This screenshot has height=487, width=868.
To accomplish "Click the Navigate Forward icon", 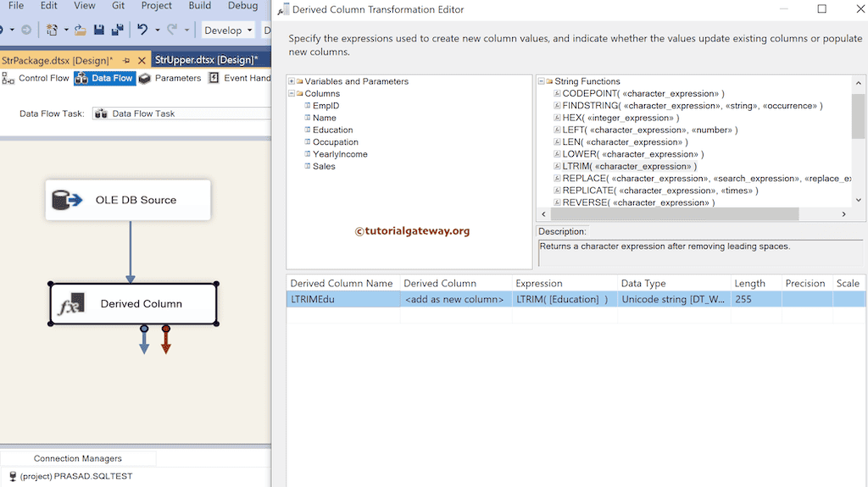I will [x=26, y=30].
